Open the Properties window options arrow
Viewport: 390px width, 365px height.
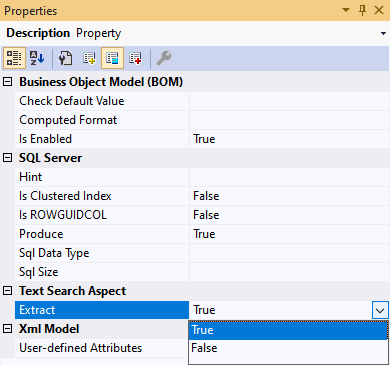[346, 10]
